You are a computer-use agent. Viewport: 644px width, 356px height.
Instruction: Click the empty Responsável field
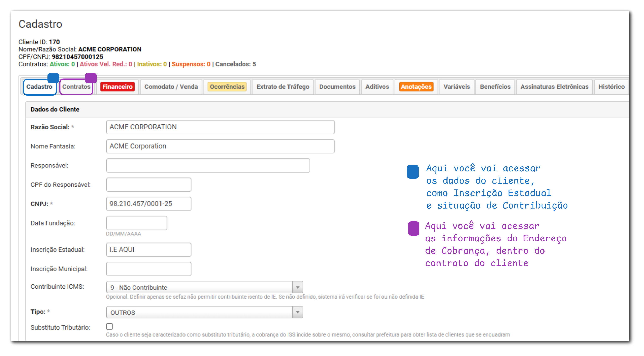tap(208, 166)
